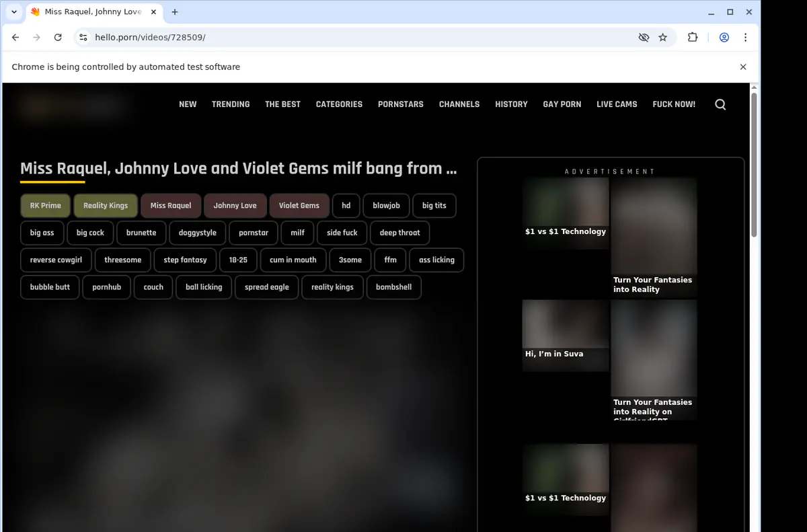Select the ffm tag
The height and width of the screenshot is (532, 807).
click(x=391, y=260)
